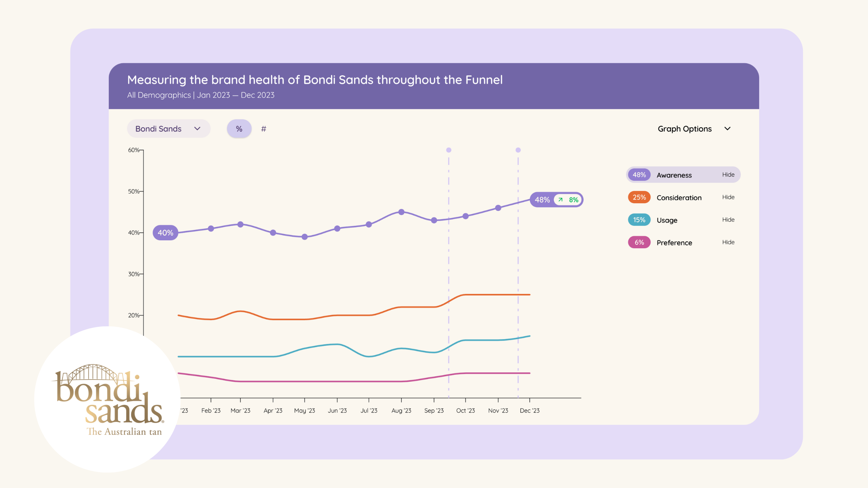Hide the Preference line
Viewport: 868px width, 488px height.
pos(728,242)
